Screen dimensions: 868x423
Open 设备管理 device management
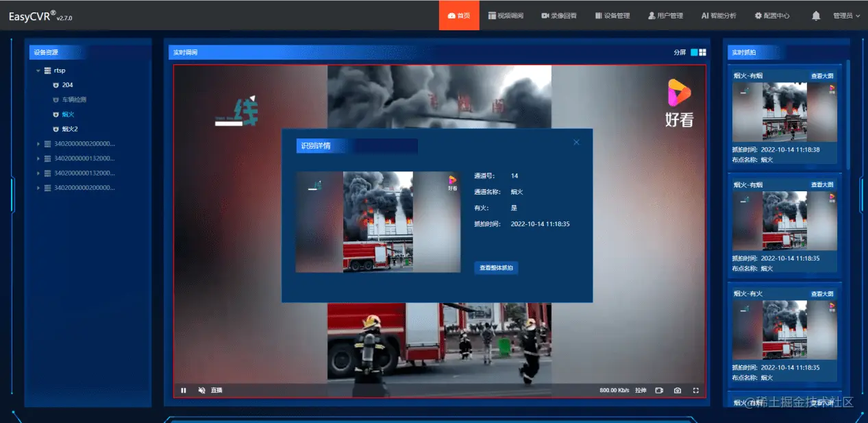coord(612,15)
